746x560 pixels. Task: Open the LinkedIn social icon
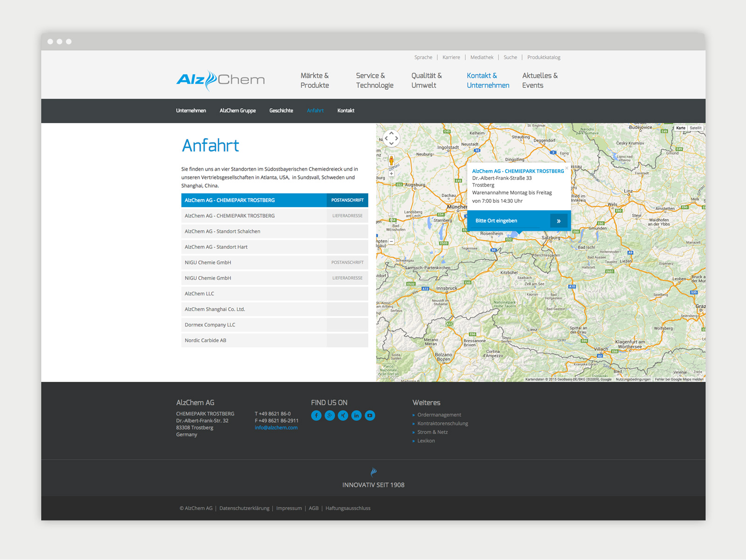pyautogui.click(x=356, y=415)
